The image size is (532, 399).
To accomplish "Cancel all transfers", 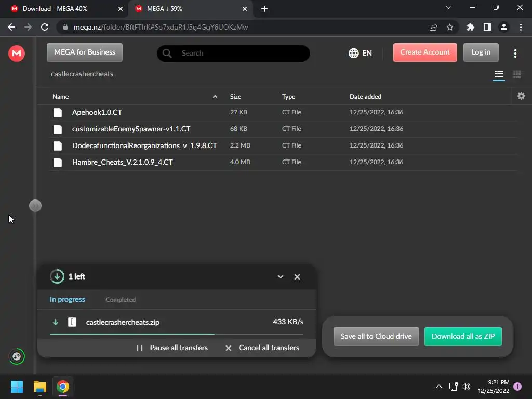I will [x=262, y=348].
